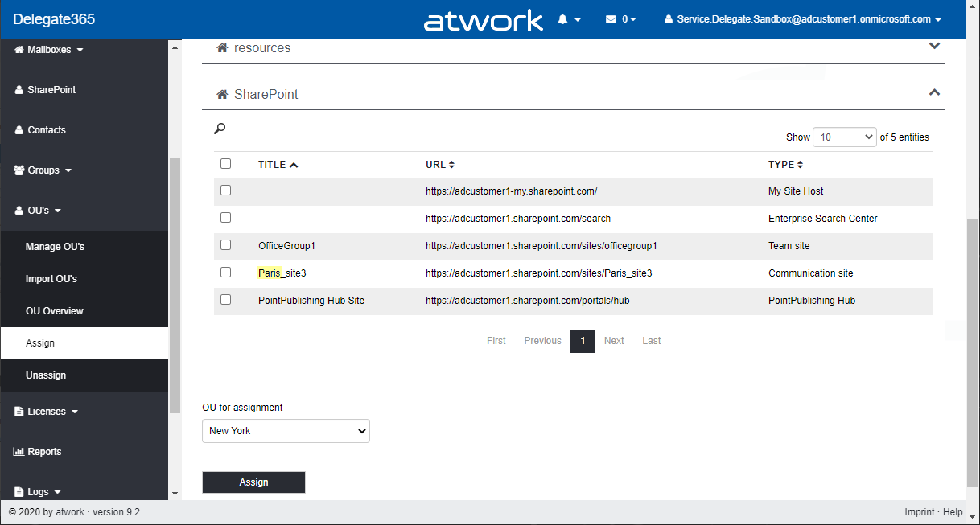This screenshot has height=525, width=980.
Task: Open the OU for assignment dropdown
Action: tap(286, 431)
